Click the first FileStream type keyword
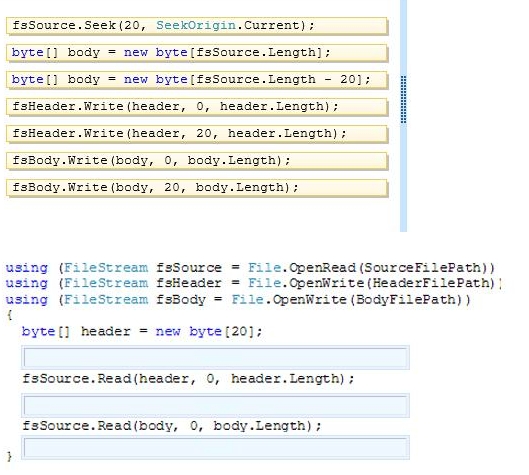 (x=106, y=268)
